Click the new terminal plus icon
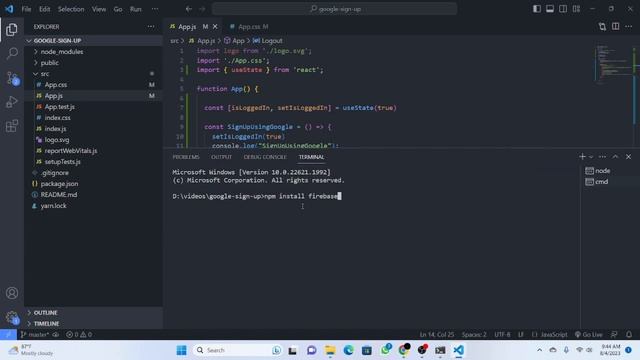640x360 pixels. [582, 157]
